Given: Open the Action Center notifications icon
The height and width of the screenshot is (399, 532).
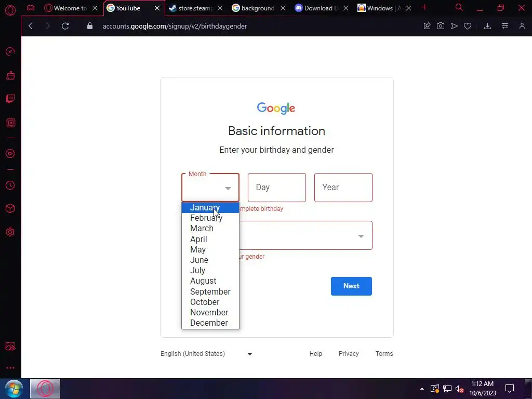Looking at the screenshot, I should tap(510, 389).
